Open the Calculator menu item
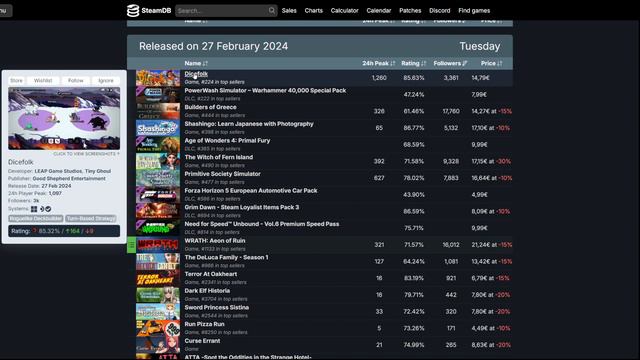The height and width of the screenshot is (360, 640). pyautogui.click(x=344, y=11)
